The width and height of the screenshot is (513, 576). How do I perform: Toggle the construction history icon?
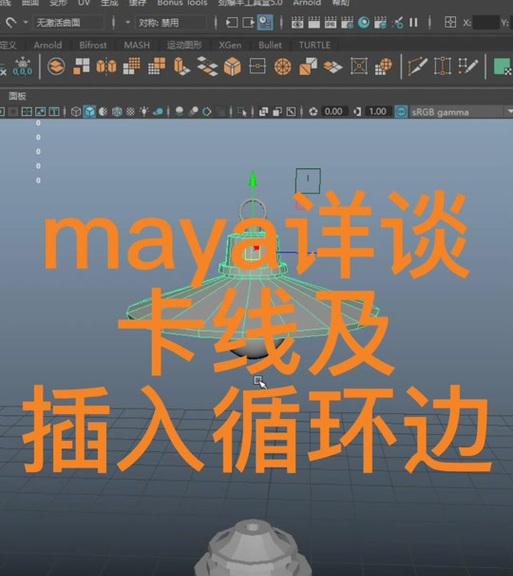[265, 22]
